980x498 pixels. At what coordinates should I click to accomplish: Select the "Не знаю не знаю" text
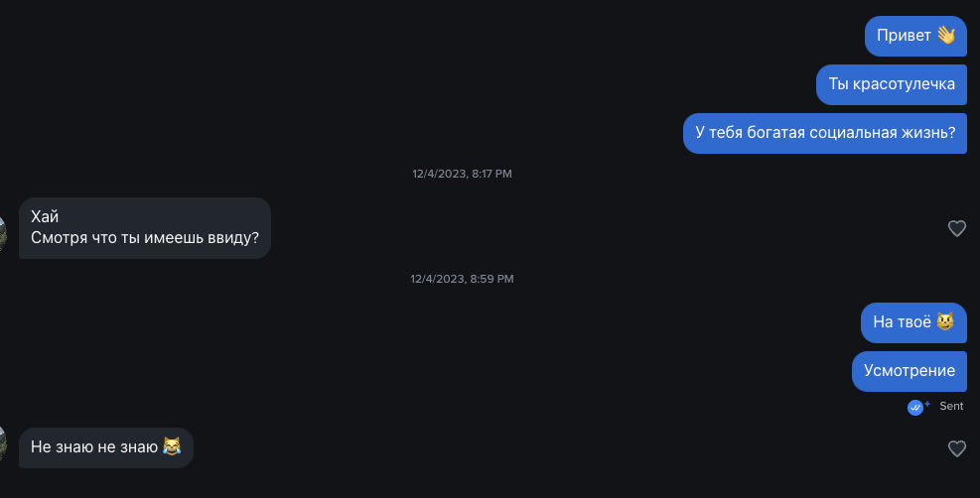coord(94,447)
